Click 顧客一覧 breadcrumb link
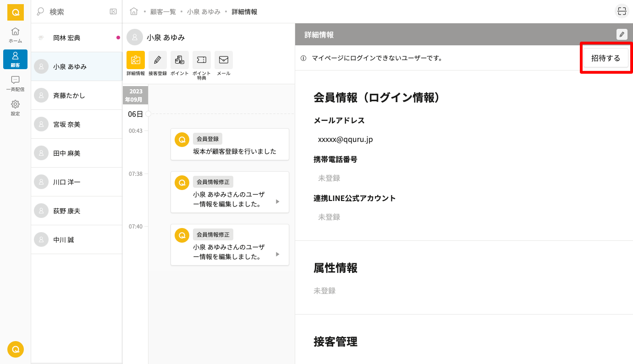Image resolution: width=633 pixels, height=364 pixels. [163, 12]
